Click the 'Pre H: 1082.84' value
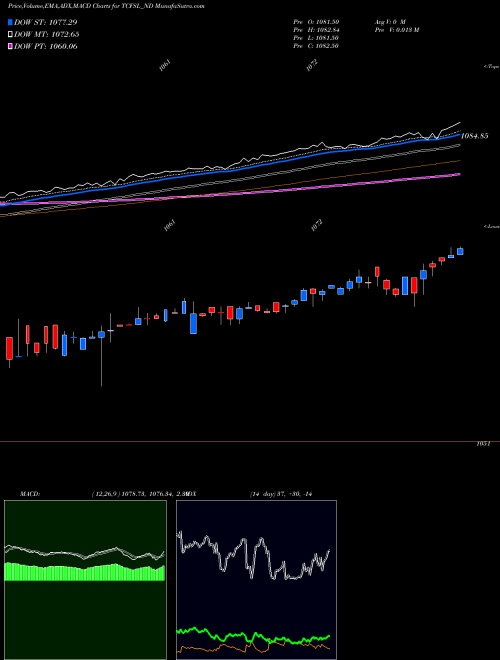The height and width of the screenshot is (660, 500). click(316, 30)
